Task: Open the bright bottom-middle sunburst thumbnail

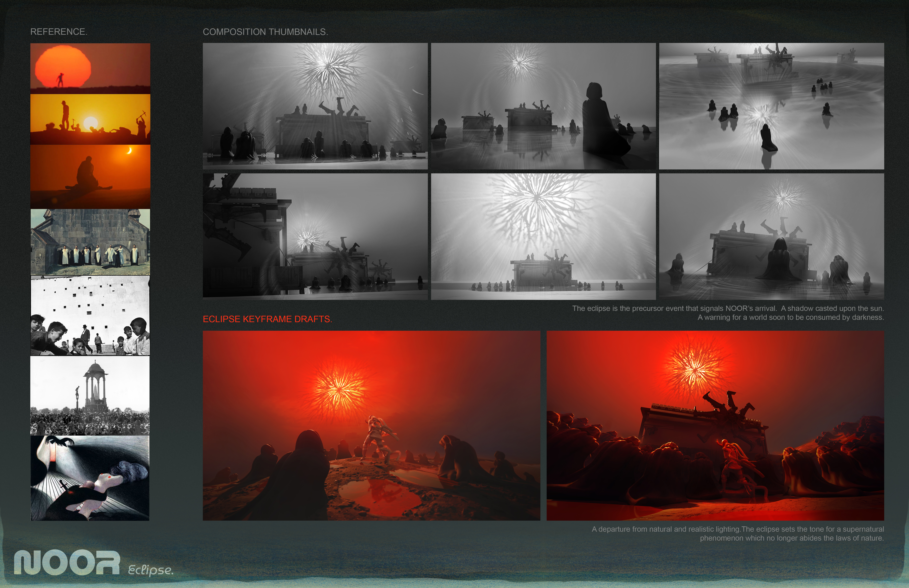Action: point(543,236)
